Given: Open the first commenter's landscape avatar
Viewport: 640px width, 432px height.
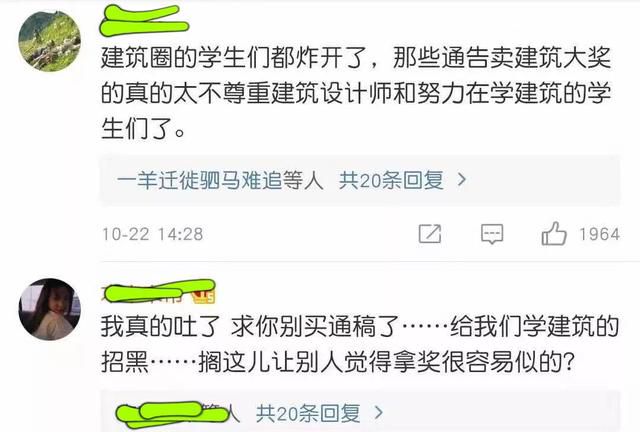Looking at the screenshot, I should coord(49,41).
